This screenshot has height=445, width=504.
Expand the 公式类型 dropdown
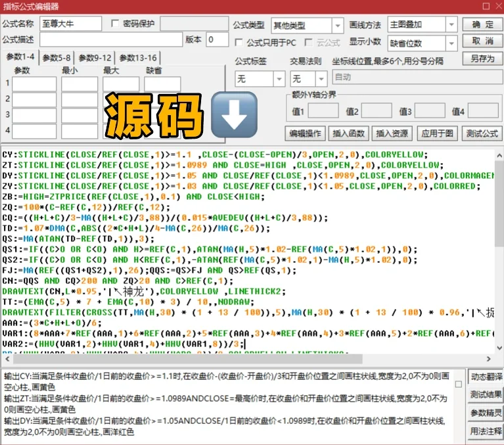pyautogui.click(x=338, y=26)
